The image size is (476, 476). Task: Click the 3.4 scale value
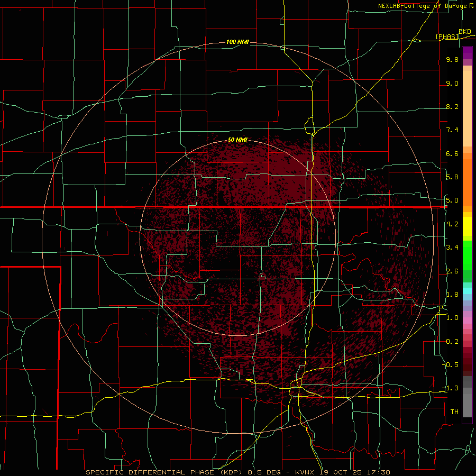452,248
